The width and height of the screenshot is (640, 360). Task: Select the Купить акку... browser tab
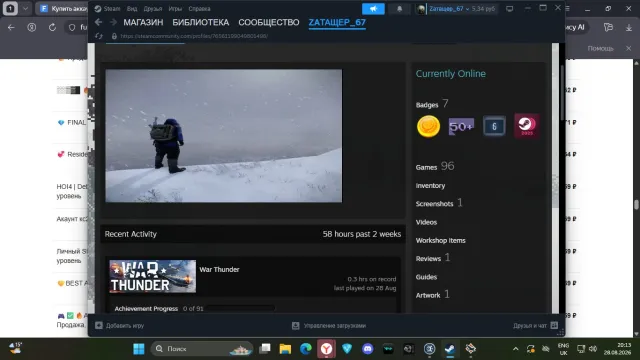click(63, 9)
